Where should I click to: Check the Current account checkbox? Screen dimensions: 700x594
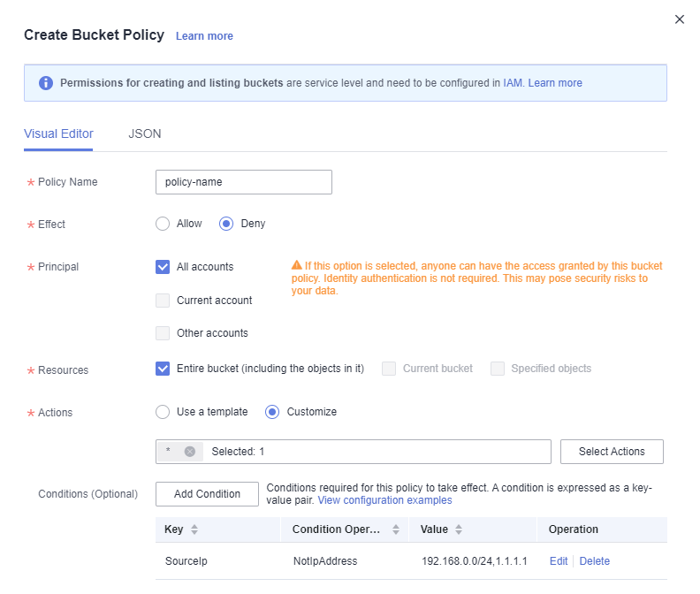[x=163, y=301]
